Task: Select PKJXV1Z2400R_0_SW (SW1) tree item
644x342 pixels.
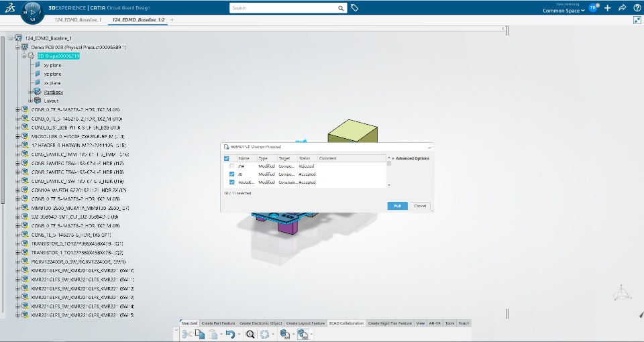Action: point(78,262)
